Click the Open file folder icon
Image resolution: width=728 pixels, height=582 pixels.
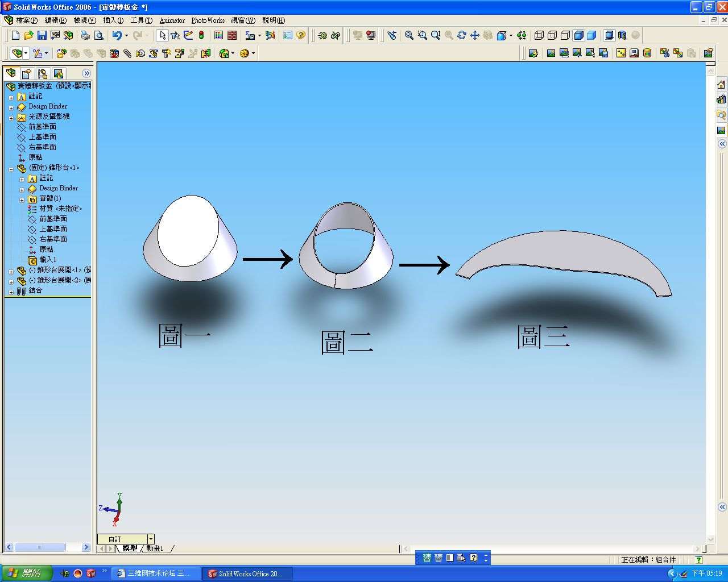pos(29,35)
